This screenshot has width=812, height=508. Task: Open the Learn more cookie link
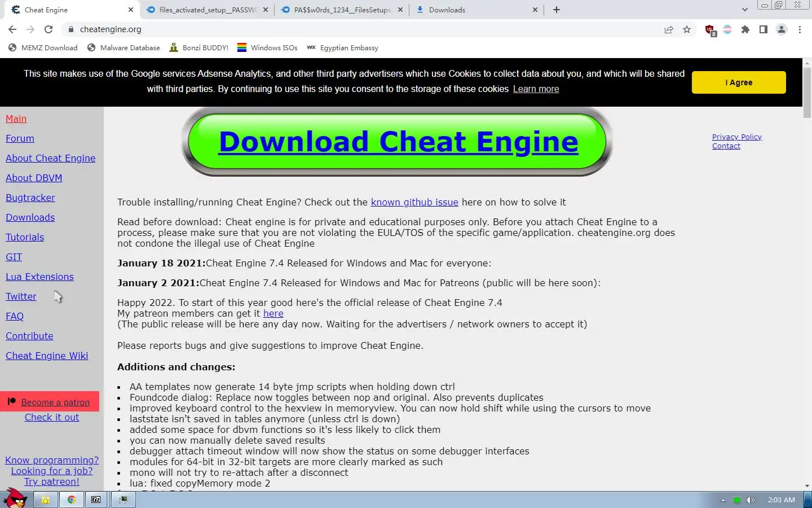click(x=536, y=89)
